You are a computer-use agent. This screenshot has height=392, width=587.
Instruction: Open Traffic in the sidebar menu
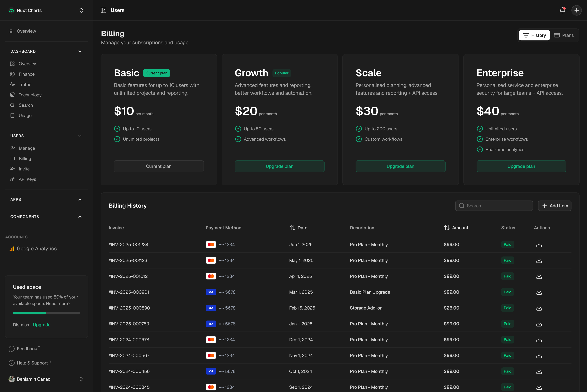click(25, 85)
